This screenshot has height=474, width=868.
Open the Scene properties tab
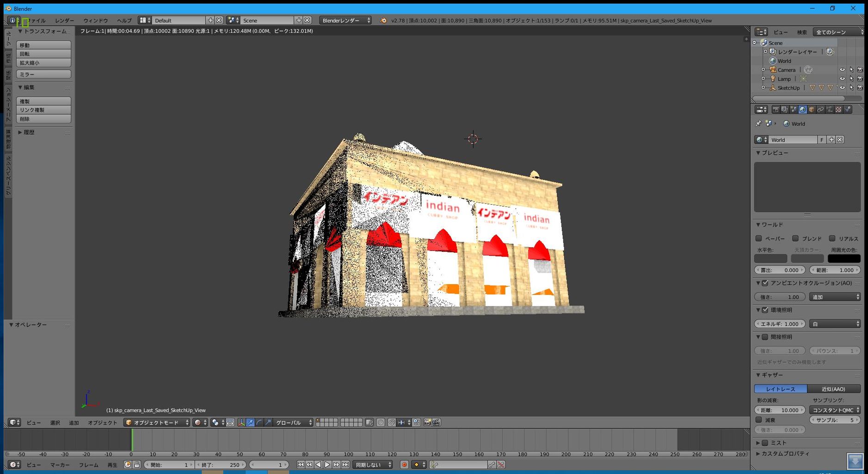(794, 110)
